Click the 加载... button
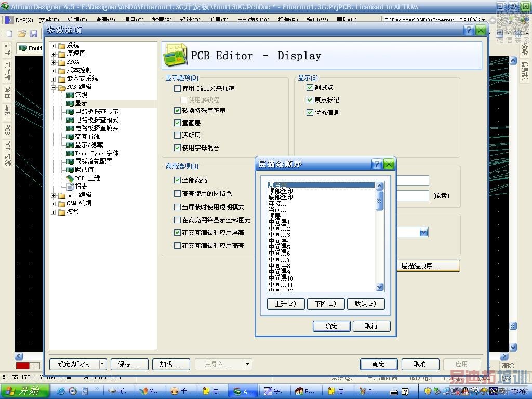This screenshot has width=532, height=399. pyautogui.click(x=170, y=364)
